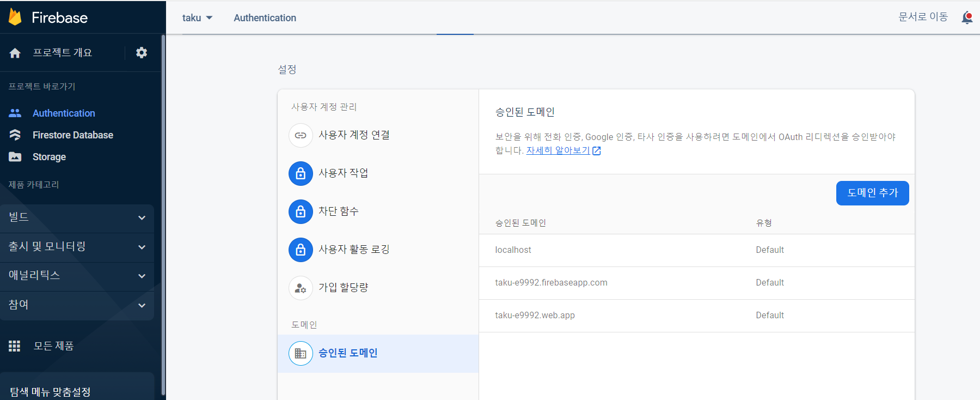Click the user-settings icon for 가입 할당량

click(x=301, y=288)
